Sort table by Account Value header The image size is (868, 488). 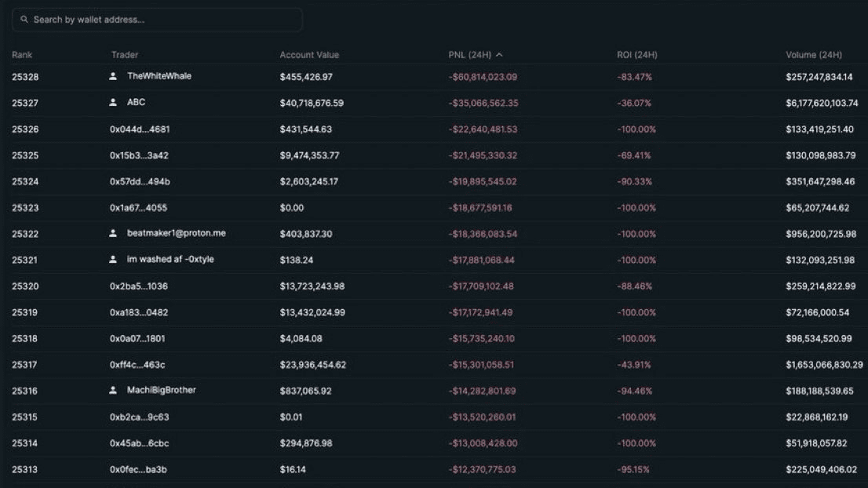309,55
